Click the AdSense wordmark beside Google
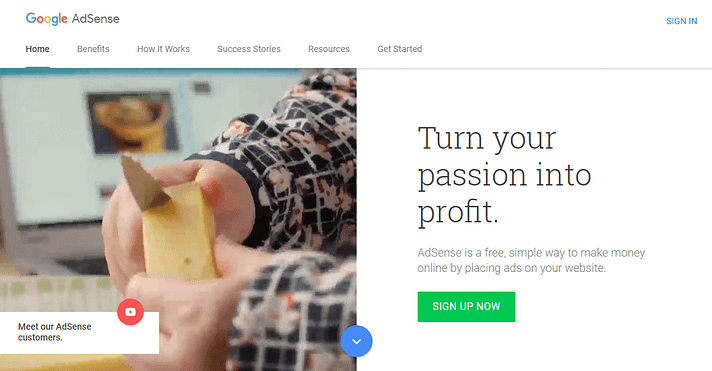This screenshot has width=712, height=371. (x=96, y=19)
